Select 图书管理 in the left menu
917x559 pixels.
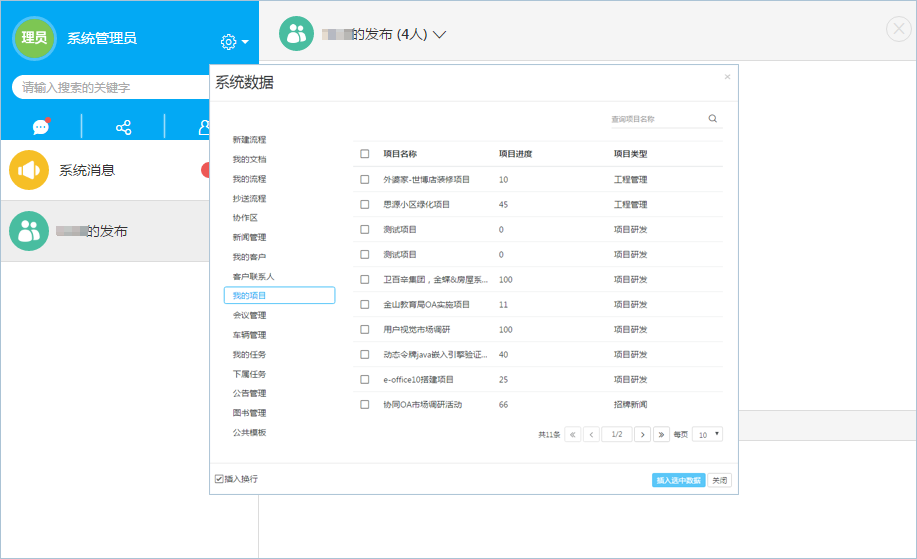point(249,413)
